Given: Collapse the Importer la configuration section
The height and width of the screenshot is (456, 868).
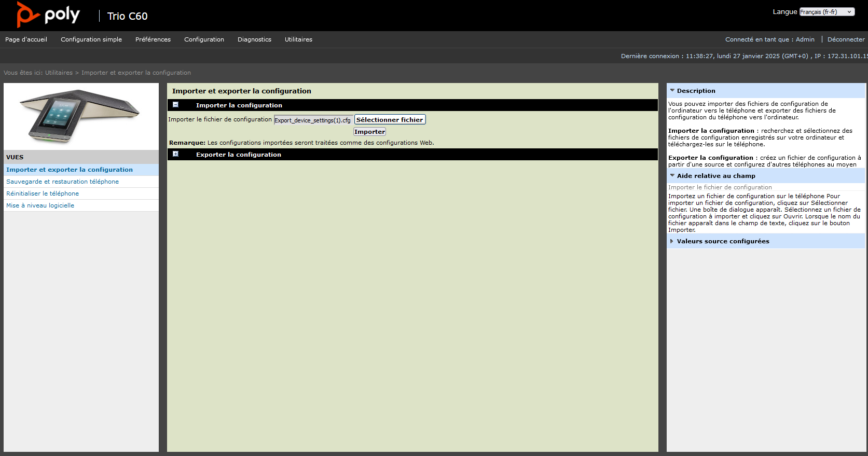Looking at the screenshot, I should [x=175, y=105].
